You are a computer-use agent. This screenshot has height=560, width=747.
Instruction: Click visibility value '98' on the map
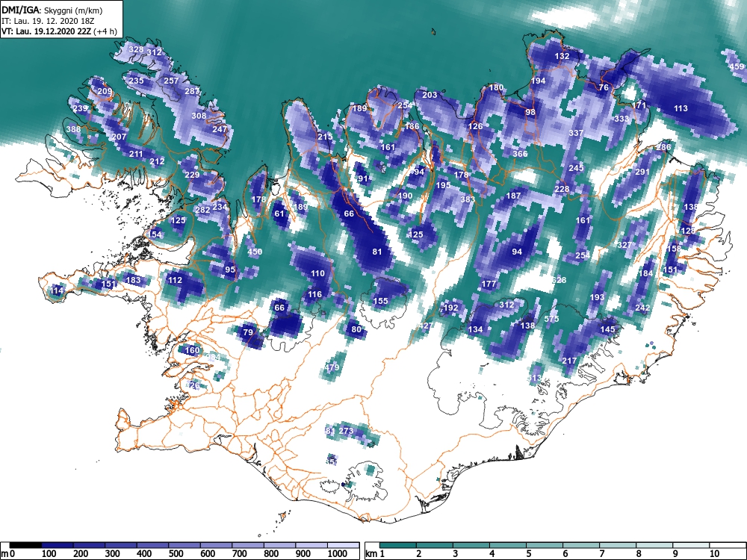530,113
